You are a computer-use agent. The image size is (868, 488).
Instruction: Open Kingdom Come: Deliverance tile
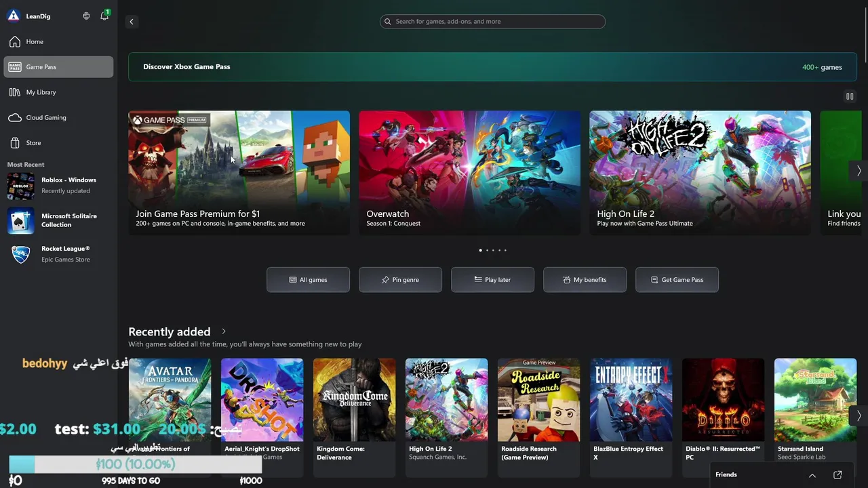click(x=354, y=418)
